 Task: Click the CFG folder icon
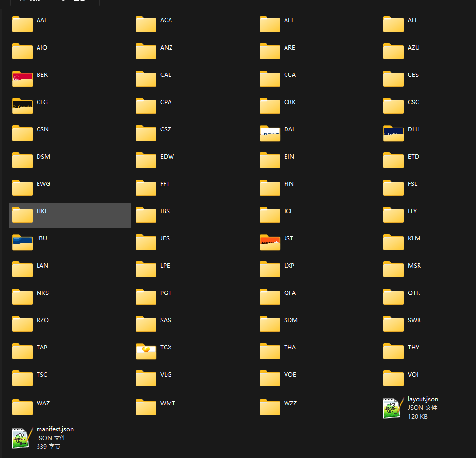point(22,106)
